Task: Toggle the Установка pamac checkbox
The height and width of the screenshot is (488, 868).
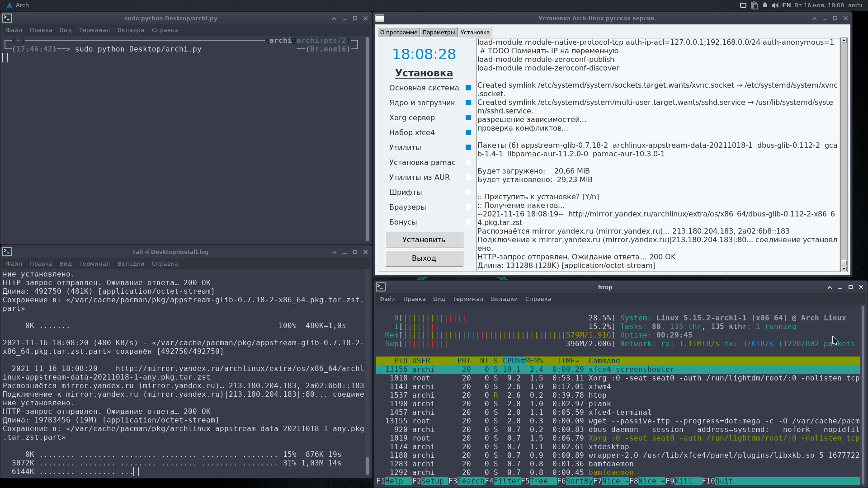Action: tap(468, 163)
